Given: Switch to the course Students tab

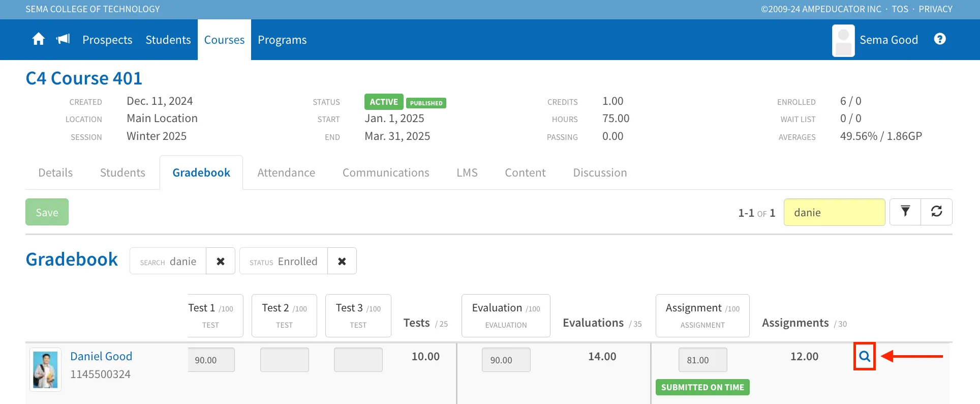Looking at the screenshot, I should click(122, 172).
